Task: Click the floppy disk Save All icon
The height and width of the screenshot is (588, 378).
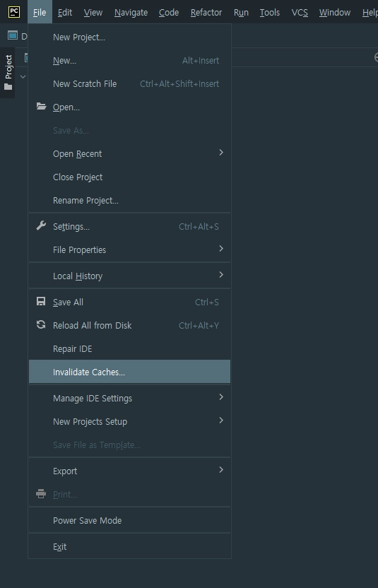Action: point(41,302)
